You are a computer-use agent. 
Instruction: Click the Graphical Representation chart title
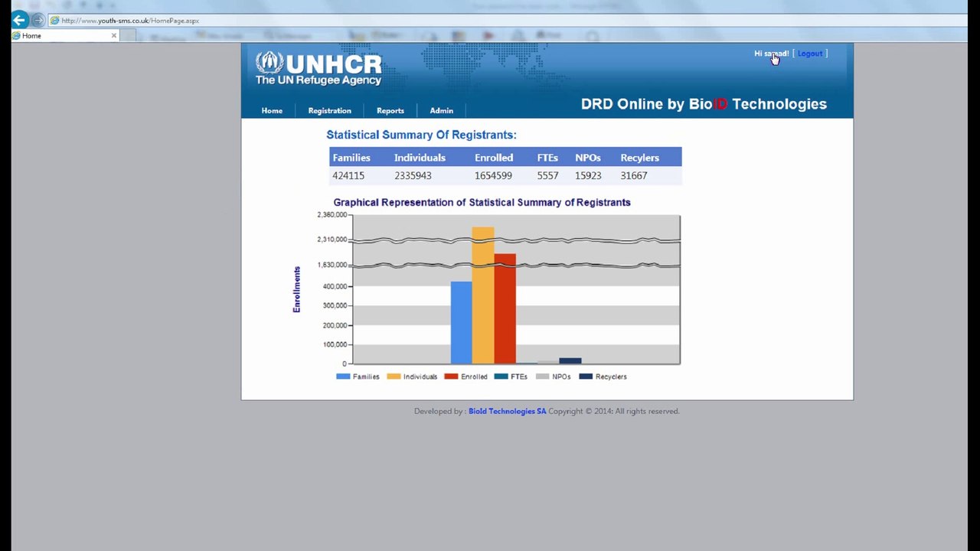pos(482,202)
